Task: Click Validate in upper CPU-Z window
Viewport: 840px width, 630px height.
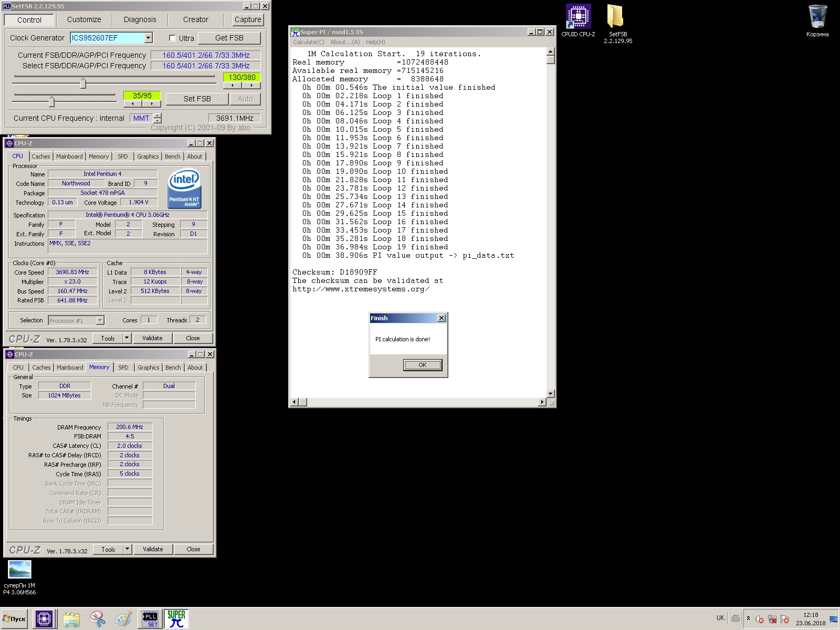Action: point(152,338)
